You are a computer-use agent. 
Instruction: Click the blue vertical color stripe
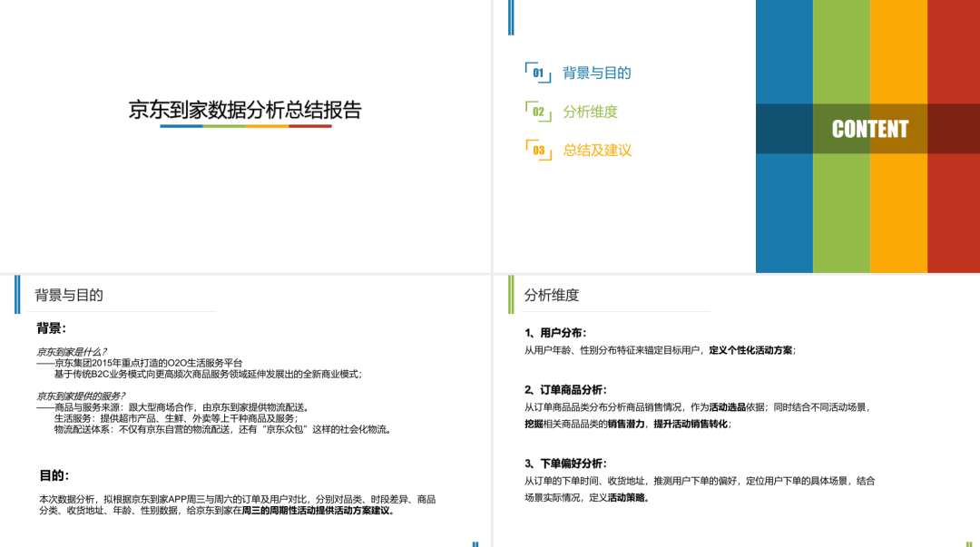pyautogui.click(x=784, y=136)
